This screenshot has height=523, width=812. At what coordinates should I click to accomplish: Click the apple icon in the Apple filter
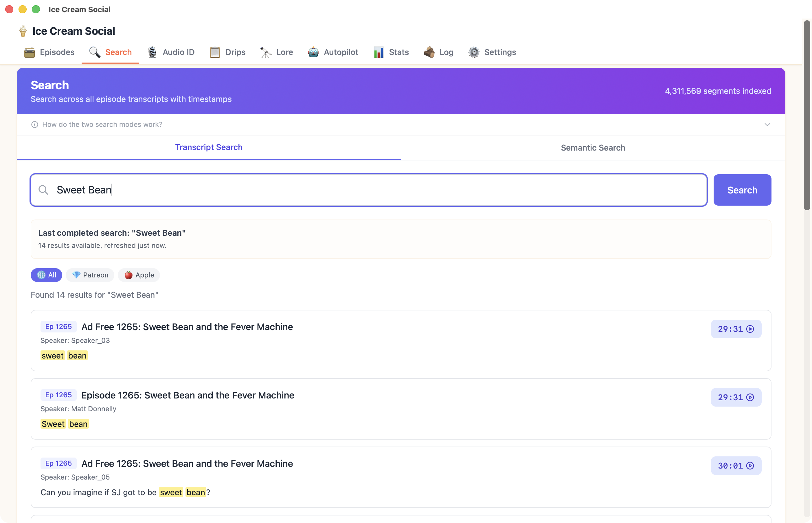coord(128,275)
